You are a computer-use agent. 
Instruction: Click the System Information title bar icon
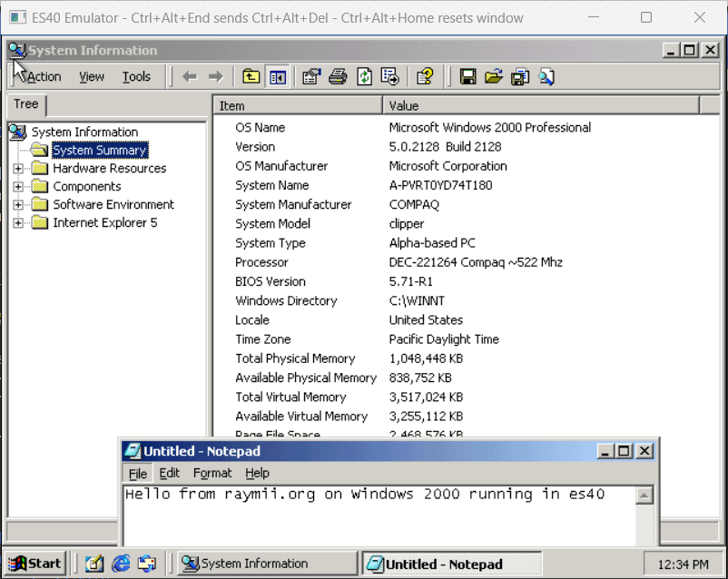click(17, 50)
